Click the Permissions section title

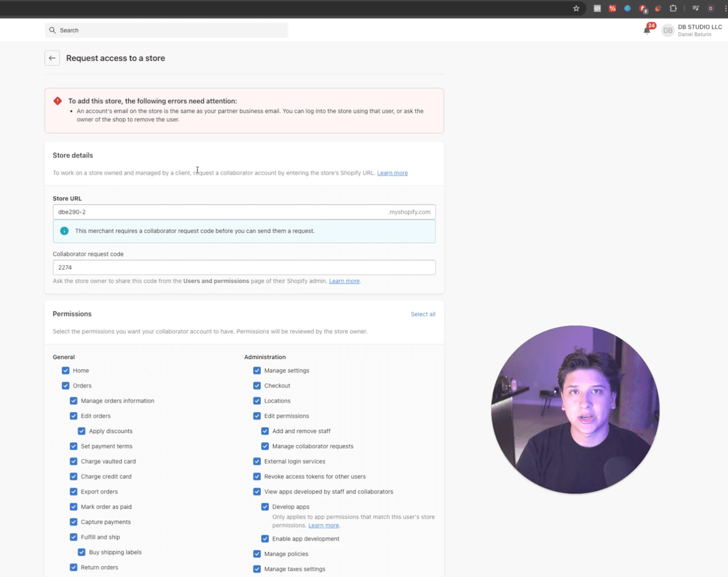tap(72, 314)
